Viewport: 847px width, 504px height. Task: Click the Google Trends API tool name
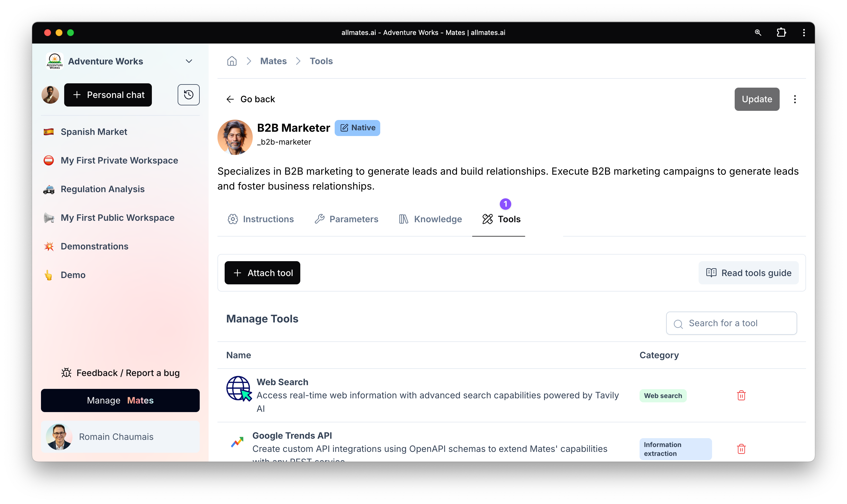pos(292,436)
